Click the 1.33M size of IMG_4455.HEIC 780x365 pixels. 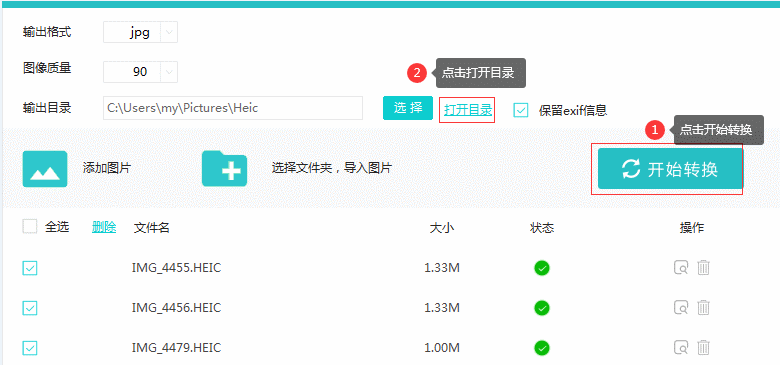pyautogui.click(x=442, y=269)
